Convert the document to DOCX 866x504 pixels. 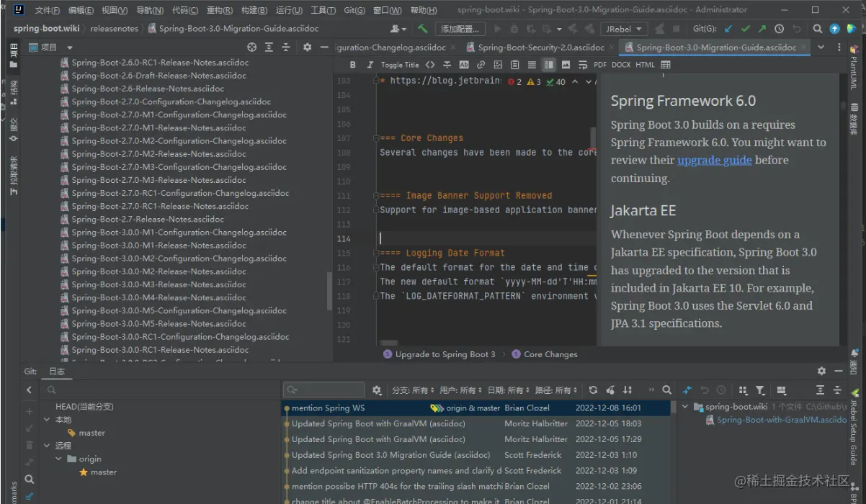(x=620, y=65)
